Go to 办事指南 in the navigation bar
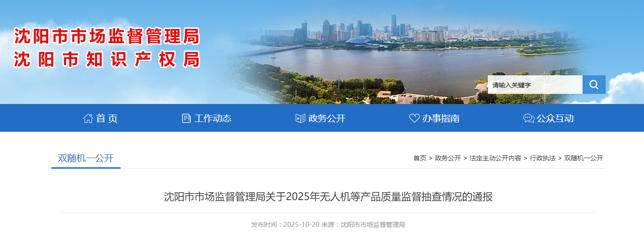Viewport: 644px width, 238px height. (434, 118)
